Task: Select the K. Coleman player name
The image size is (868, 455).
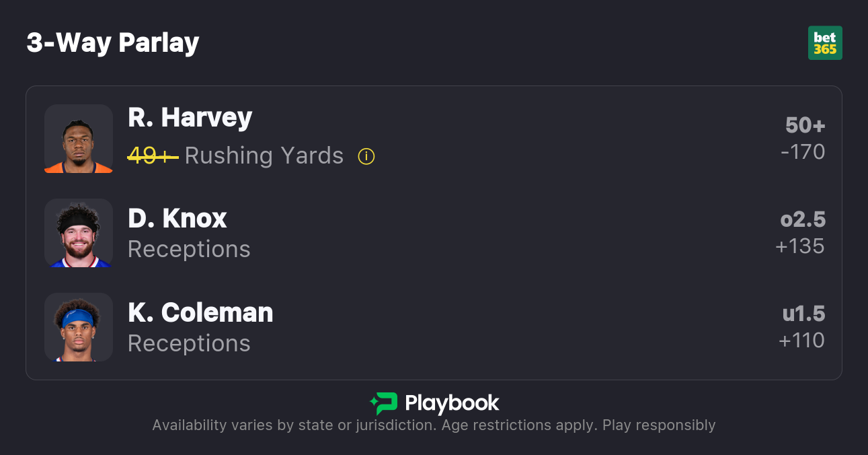Action: click(x=200, y=312)
